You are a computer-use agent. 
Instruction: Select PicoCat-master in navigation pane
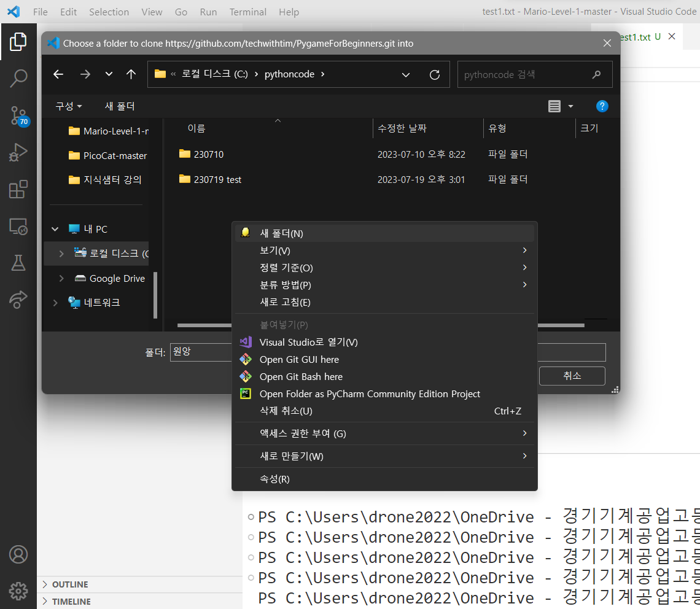coord(107,155)
